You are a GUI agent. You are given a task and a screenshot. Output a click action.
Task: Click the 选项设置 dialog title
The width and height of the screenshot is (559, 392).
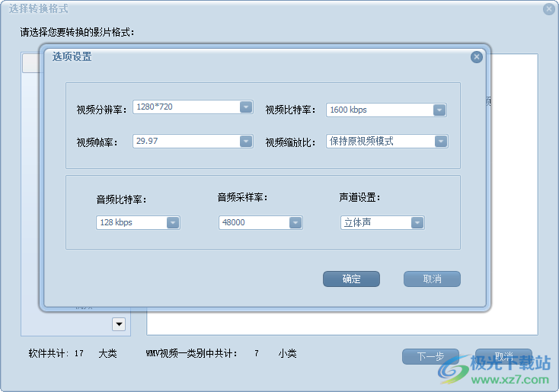coord(72,56)
